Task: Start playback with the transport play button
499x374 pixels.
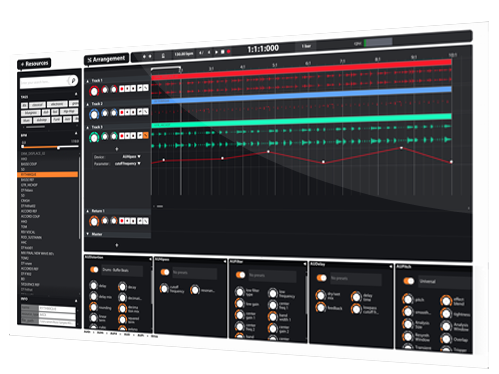Action: 216,52
